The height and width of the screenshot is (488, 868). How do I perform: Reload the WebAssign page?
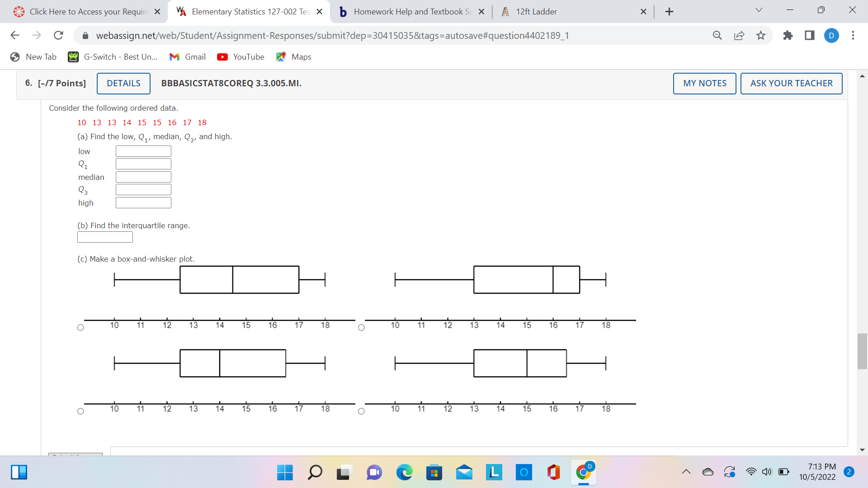tap(58, 35)
